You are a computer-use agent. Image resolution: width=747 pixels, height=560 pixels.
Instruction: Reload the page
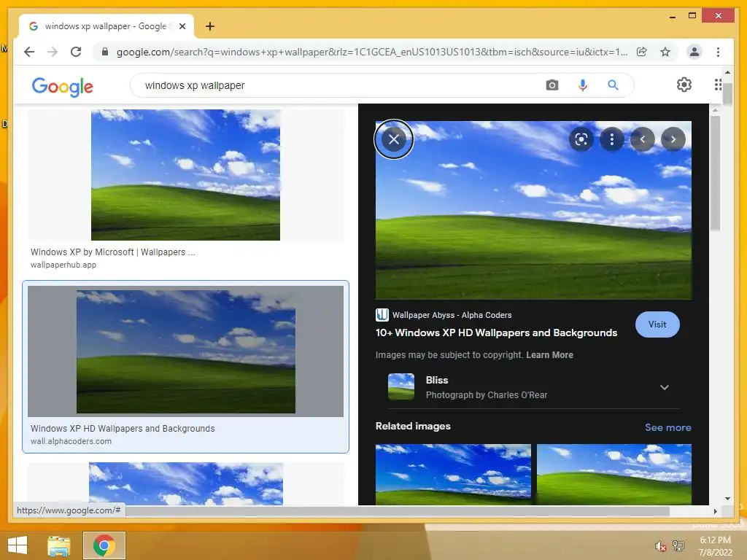pos(76,52)
